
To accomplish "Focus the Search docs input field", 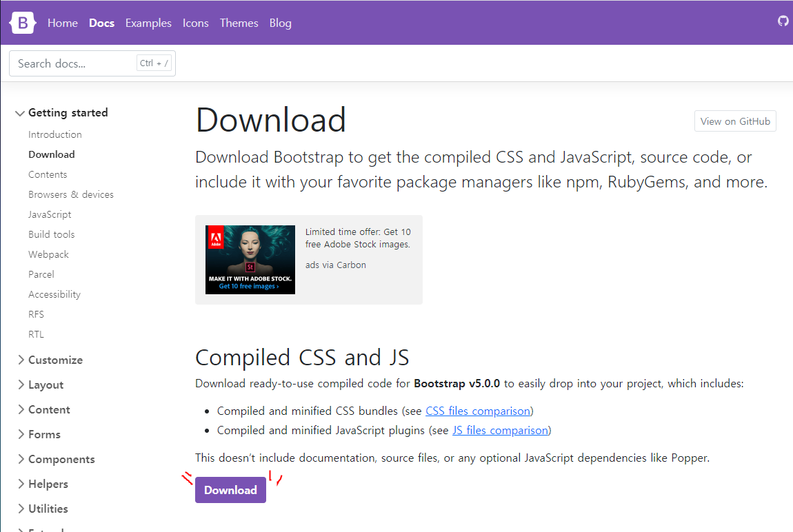I will coord(92,63).
